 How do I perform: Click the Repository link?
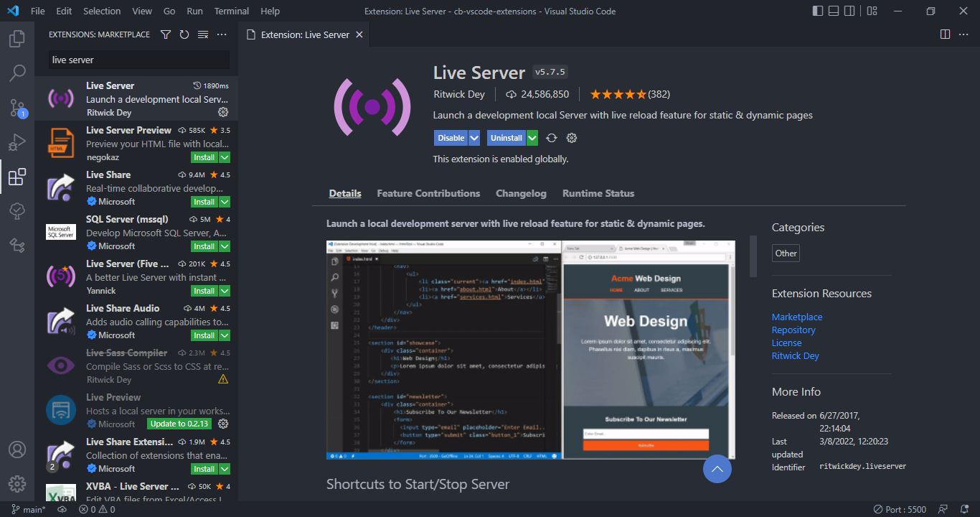[793, 330]
